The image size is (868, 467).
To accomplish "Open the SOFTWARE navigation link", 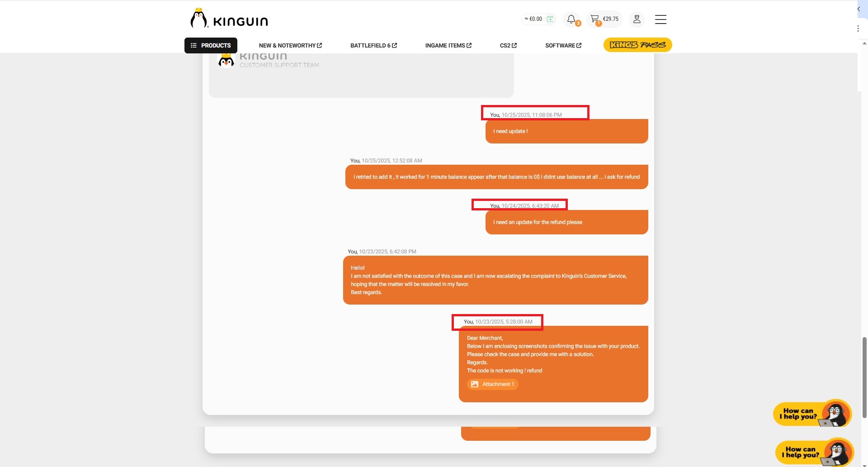I will [x=563, y=45].
